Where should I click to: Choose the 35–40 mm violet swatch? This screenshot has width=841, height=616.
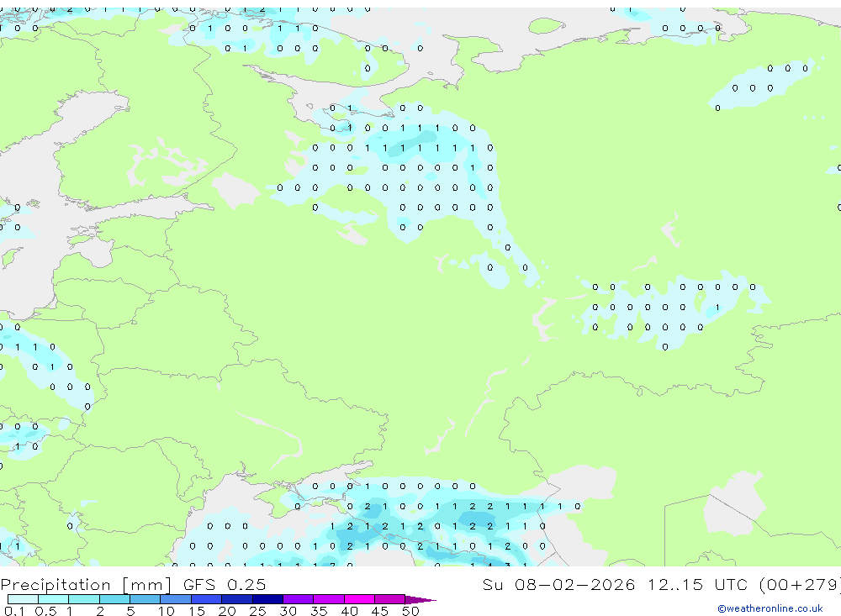(x=328, y=599)
